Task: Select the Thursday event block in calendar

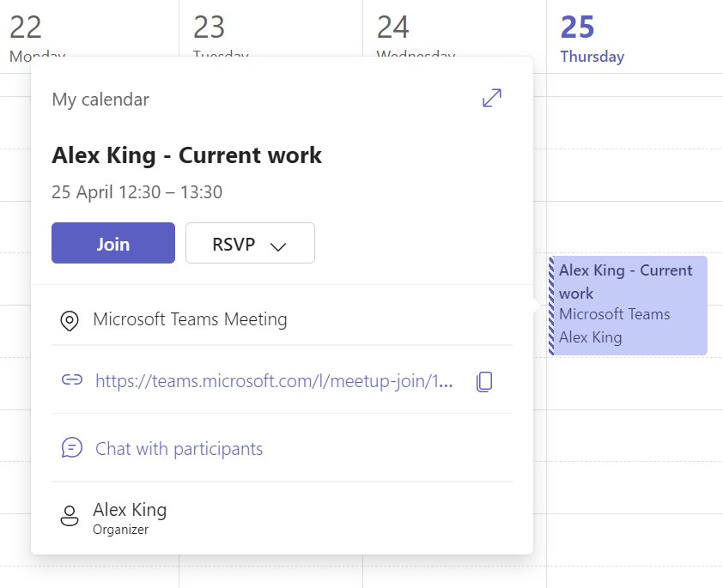Action: (x=629, y=305)
